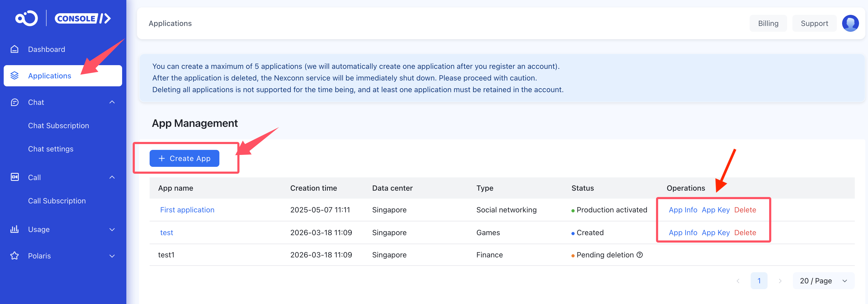
Task: Open Call Subscription menu item
Action: pyautogui.click(x=57, y=201)
